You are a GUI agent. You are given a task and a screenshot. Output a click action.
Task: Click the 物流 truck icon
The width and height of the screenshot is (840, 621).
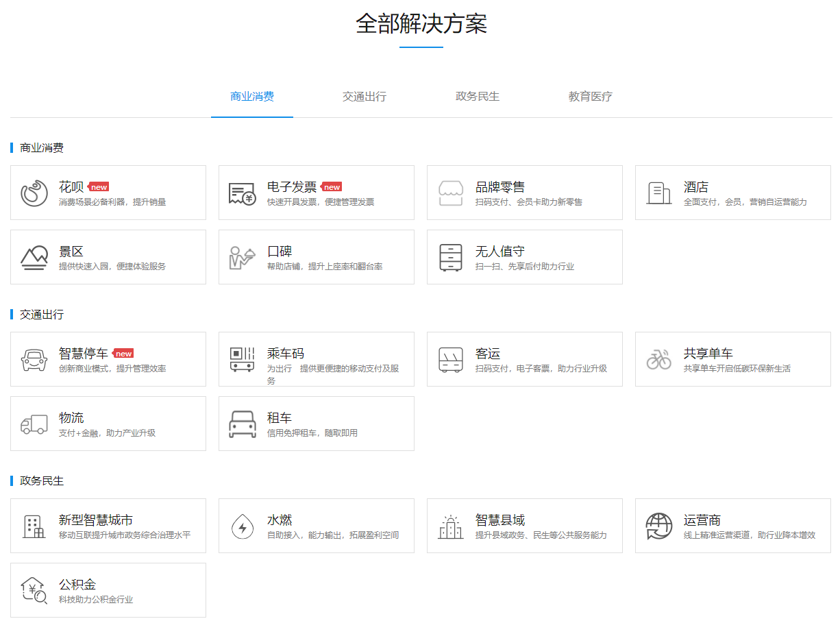[34, 424]
